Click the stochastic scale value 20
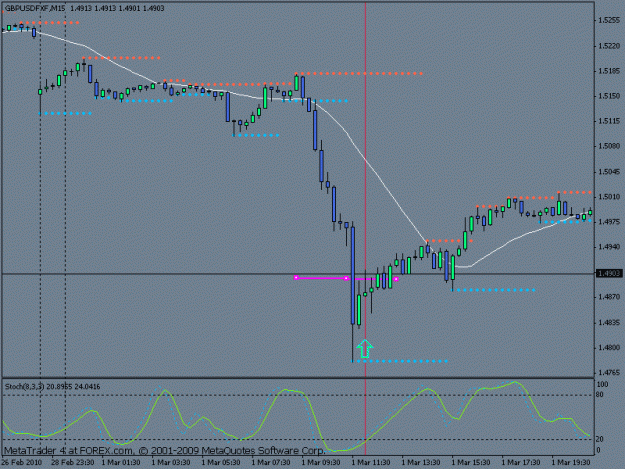Image resolution: width=625 pixels, height=469 pixels. click(x=600, y=439)
